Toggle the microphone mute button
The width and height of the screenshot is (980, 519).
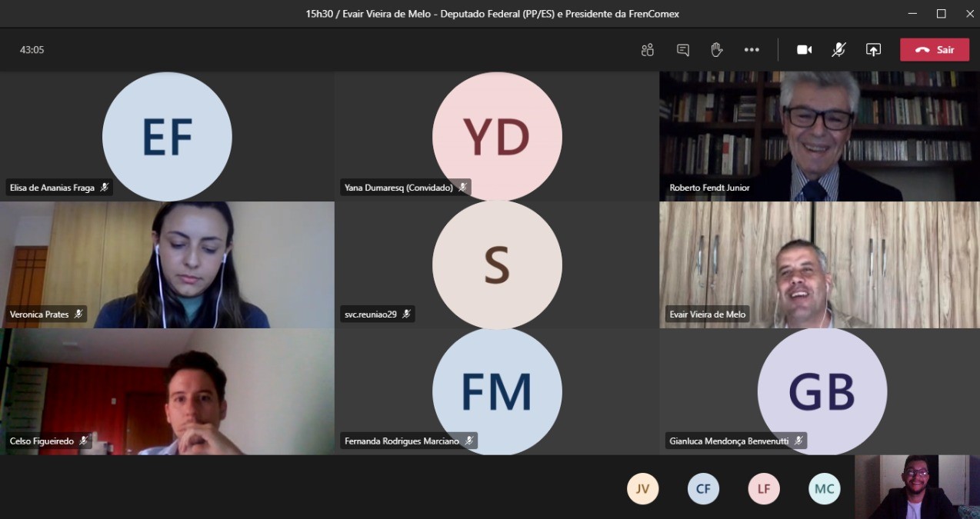click(x=838, y=50)
